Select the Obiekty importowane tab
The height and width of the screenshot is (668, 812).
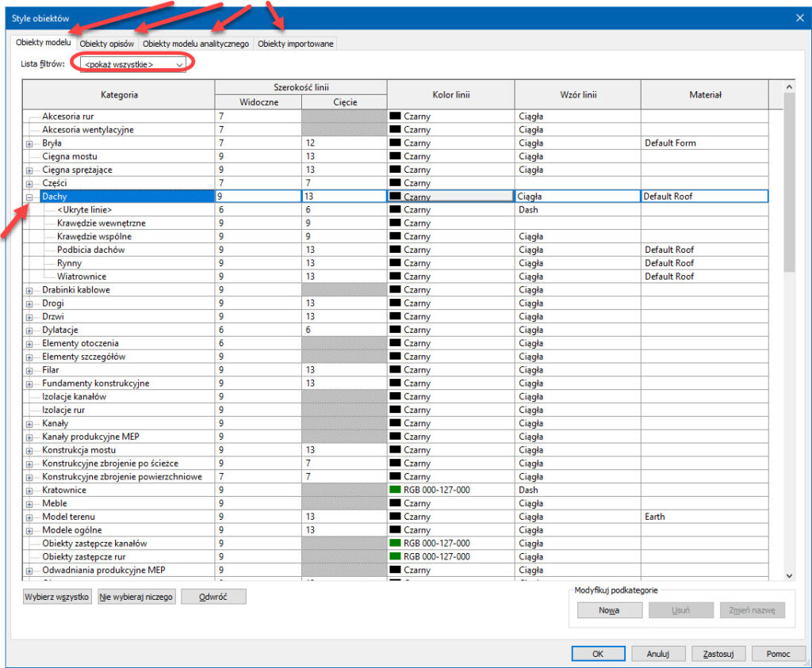295,44
